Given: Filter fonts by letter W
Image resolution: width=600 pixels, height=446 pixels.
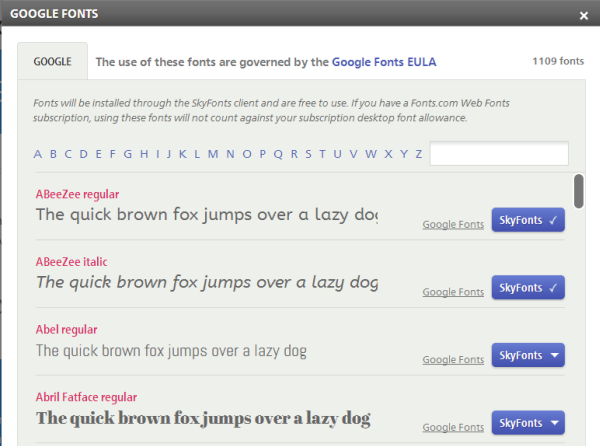Looking at the screenshot, I should click(x=371, y=154).
